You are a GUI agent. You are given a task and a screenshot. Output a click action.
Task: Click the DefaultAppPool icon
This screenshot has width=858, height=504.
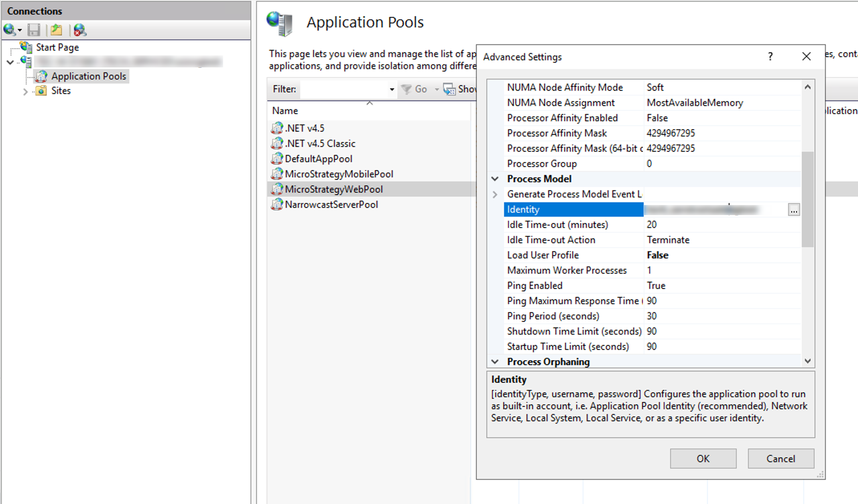(277, 159)
